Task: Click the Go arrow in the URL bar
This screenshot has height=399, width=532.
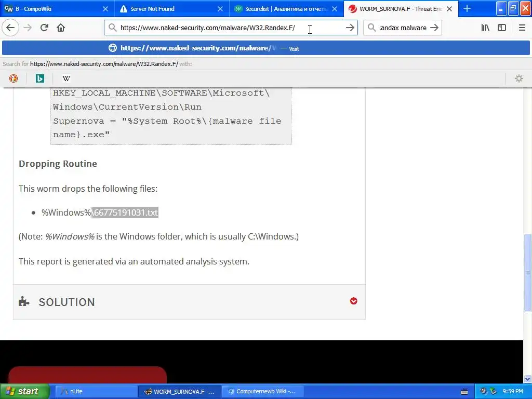Action: [350, 28]
